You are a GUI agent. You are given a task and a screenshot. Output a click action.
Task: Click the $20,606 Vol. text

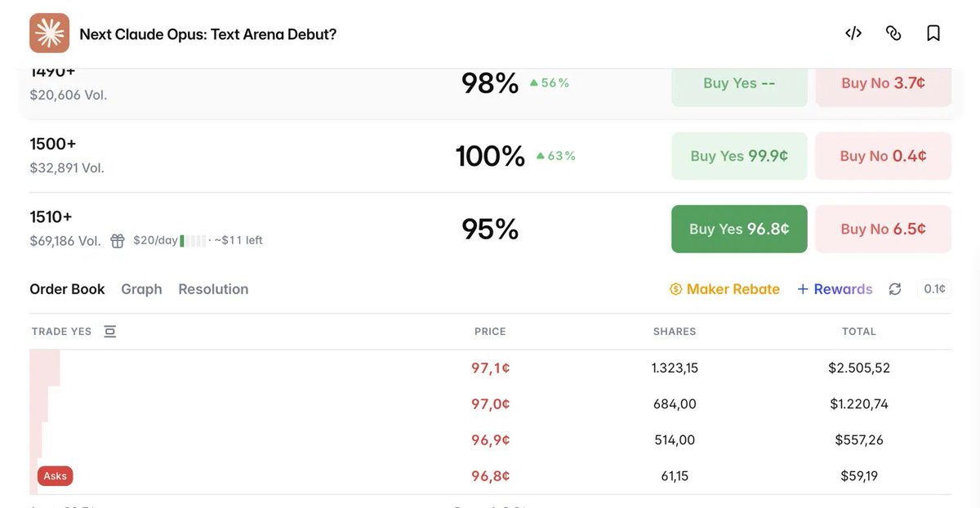tap(69, 95)
